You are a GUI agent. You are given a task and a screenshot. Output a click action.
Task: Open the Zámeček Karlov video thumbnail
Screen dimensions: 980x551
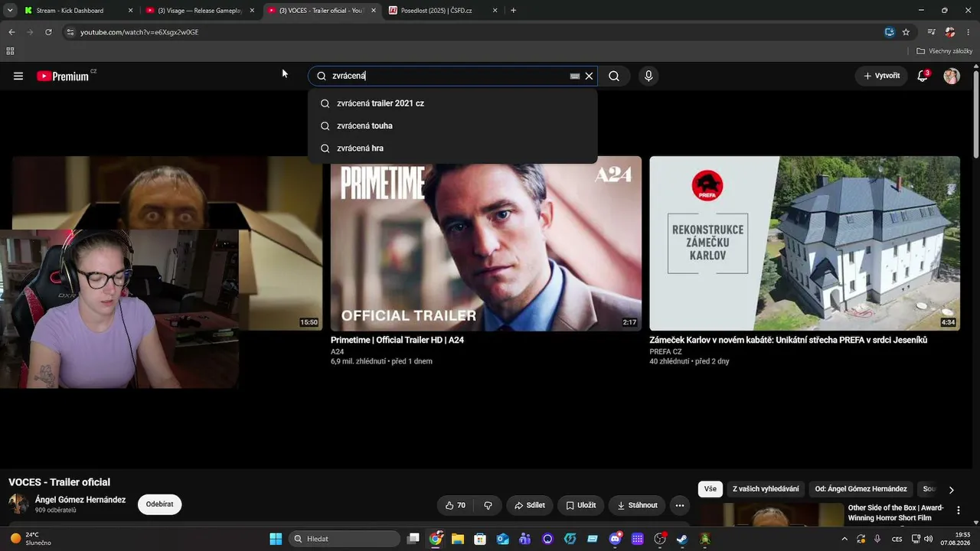[x=805, y=243]
